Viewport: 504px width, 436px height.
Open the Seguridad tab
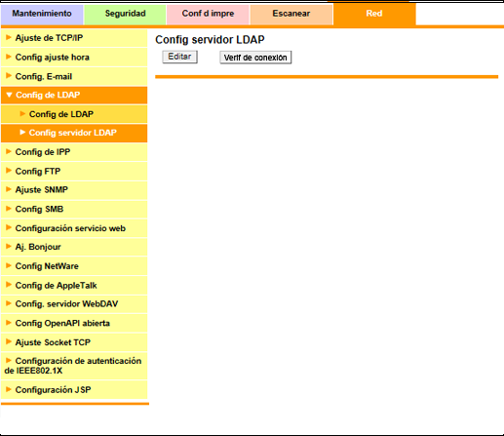[125, 14]
